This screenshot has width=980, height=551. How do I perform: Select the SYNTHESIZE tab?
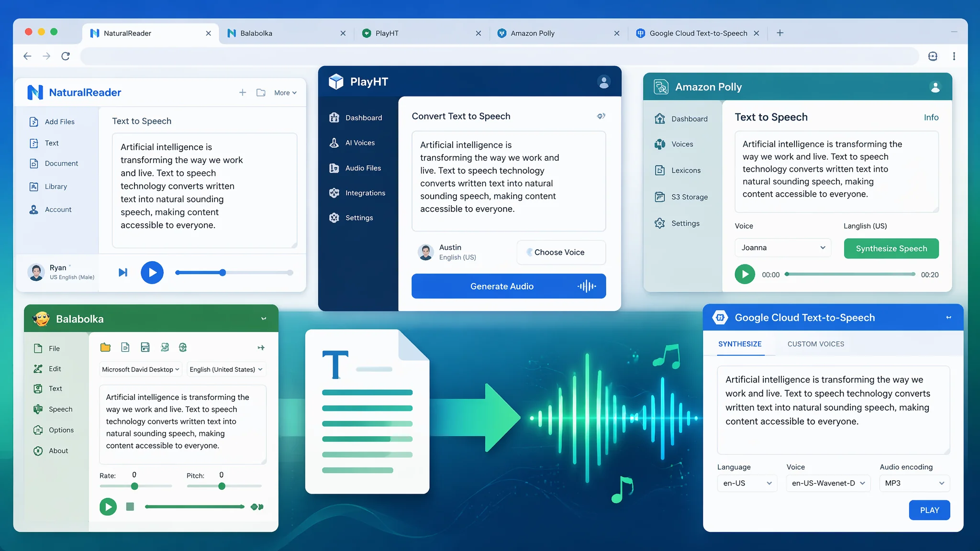pyautogui.click(x=740, y=344)
